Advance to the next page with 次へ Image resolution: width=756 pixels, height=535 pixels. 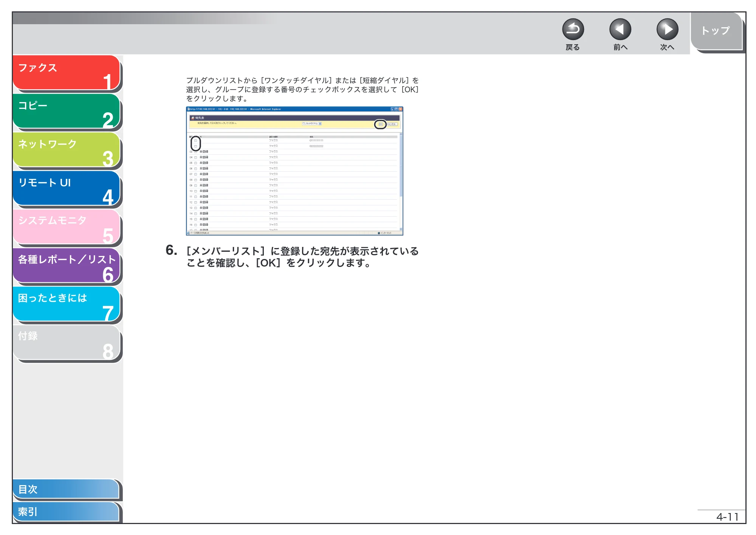[667, 29]
